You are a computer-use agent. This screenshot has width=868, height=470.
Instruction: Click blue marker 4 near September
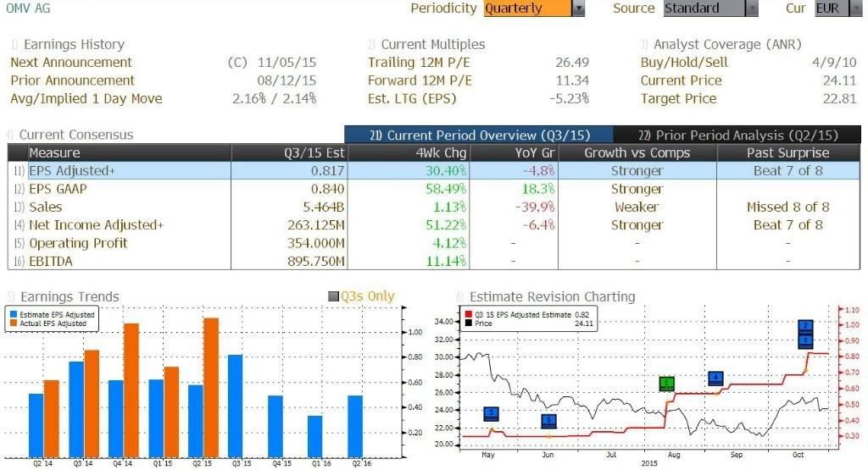(716, 379)
